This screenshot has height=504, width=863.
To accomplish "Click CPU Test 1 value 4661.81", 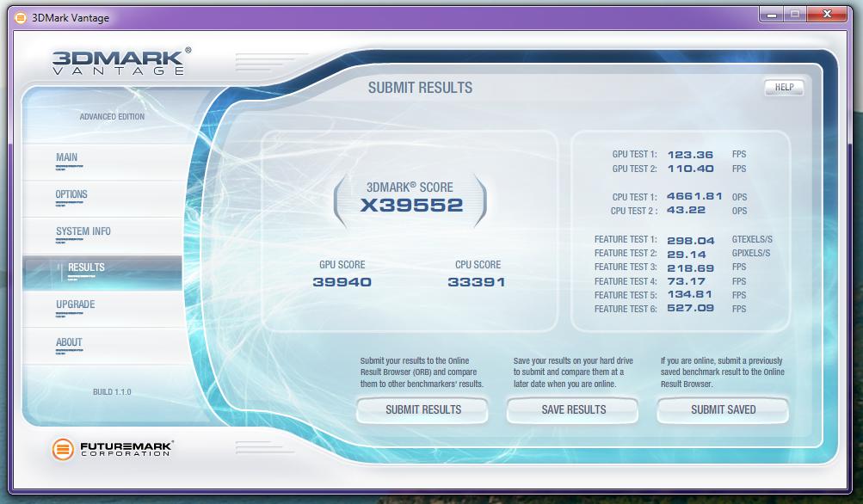I will 694,196.
